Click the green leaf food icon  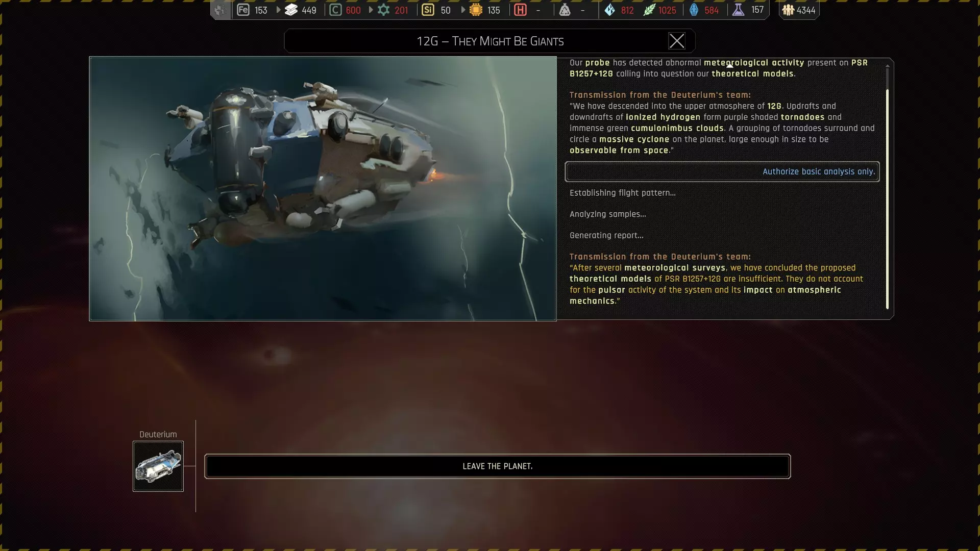coord(649,10)
